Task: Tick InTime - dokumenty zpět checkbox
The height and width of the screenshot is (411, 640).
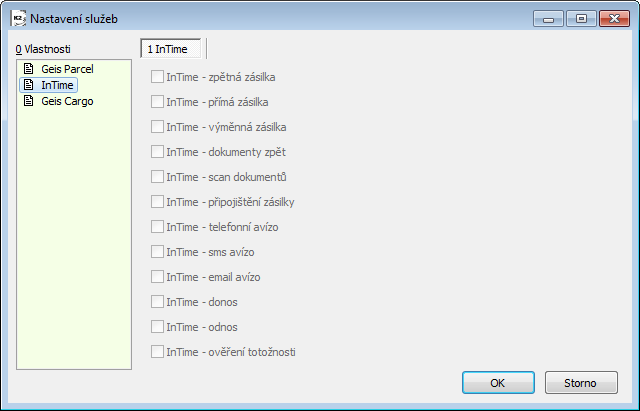Action: pos(157,151)
